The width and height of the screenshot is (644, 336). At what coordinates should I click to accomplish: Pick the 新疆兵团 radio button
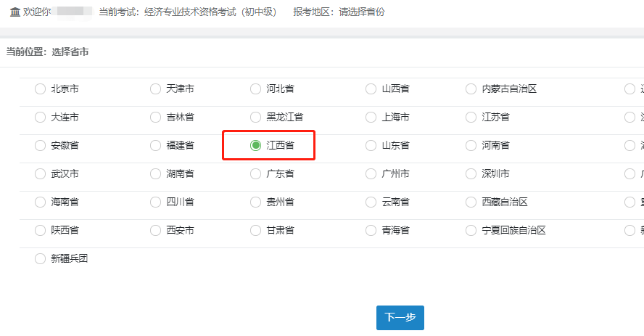40,259
